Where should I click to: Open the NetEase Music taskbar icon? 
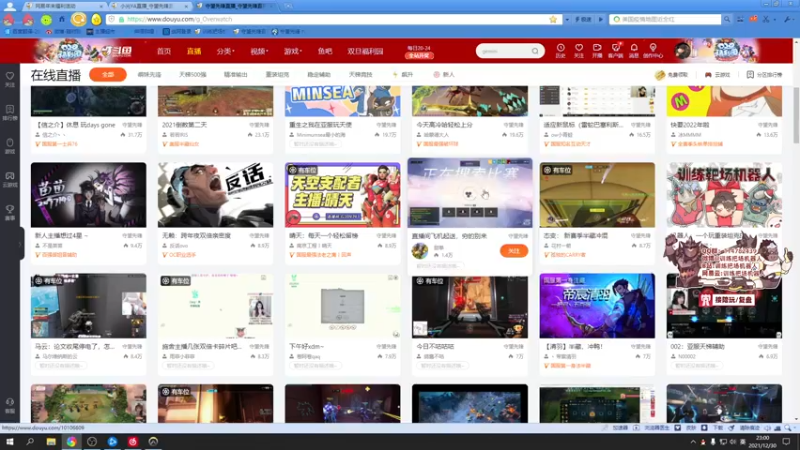tap(133, 441)
